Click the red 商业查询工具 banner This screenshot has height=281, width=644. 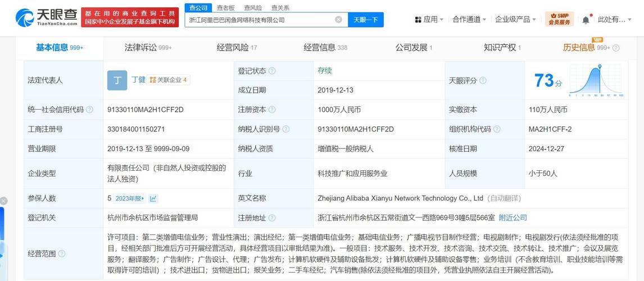pyautogui.click(x=130, y=17)
